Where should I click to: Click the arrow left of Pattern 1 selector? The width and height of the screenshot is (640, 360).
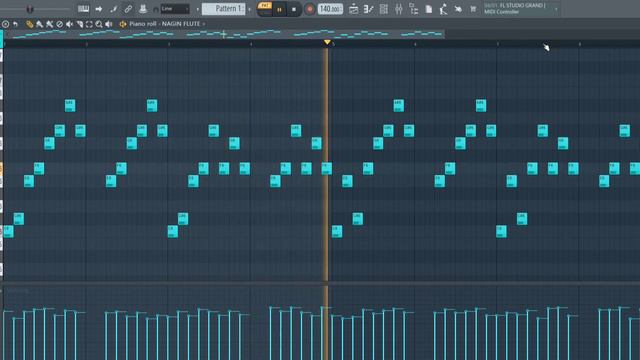point(198,9)
